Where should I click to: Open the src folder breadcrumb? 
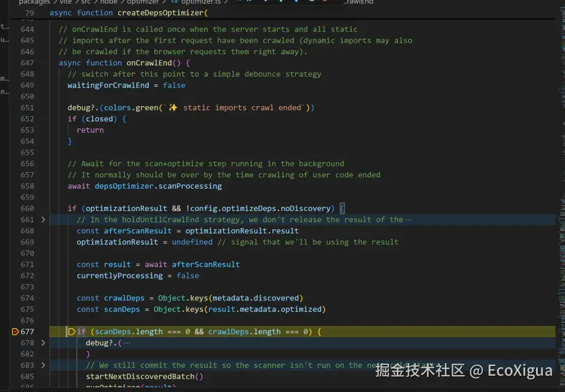[x=86, y=2]
